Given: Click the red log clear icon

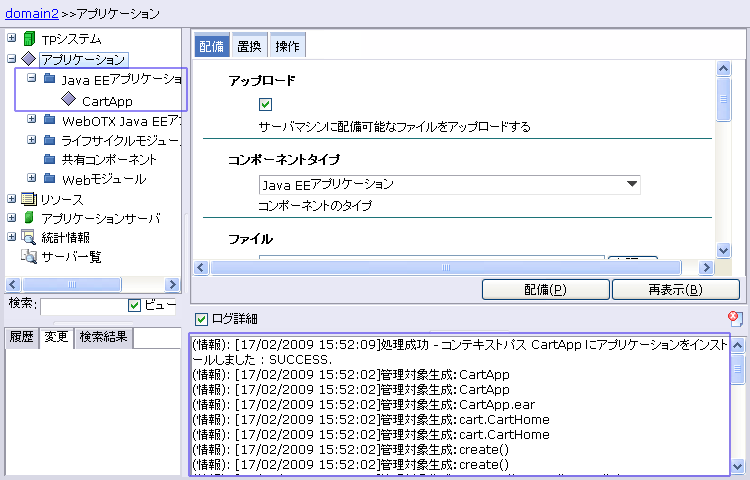Looking at the screenshot, I should tap(735, 318).
